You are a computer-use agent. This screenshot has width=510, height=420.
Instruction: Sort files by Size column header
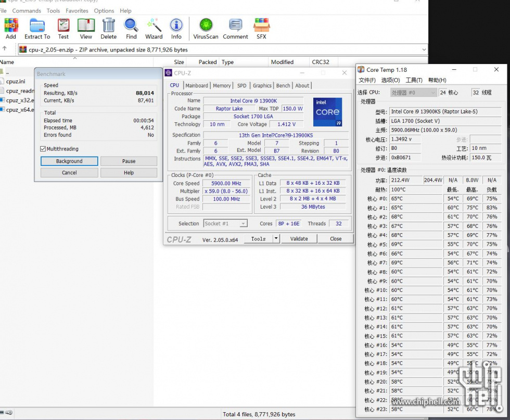(170, 62)
